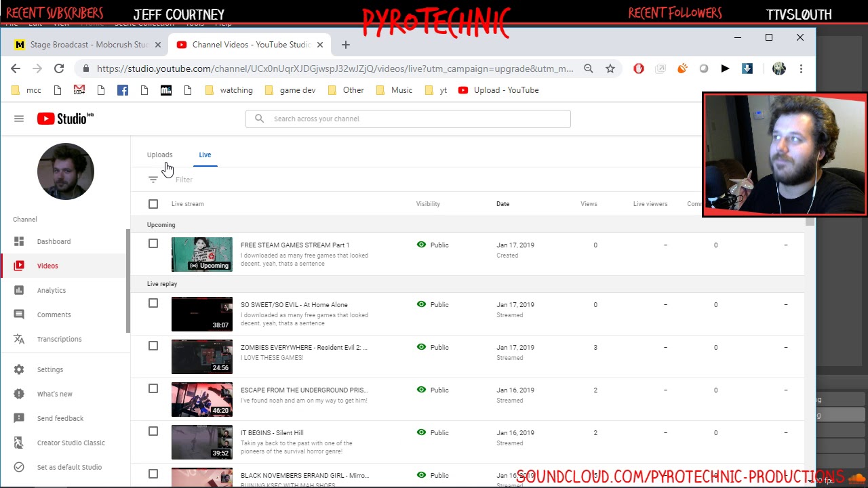Open the YouTube Studio hamburger menu
Image resolution: width=868 pixels, height=488 pixels.
pyautogui.click(x=19, y=119)
